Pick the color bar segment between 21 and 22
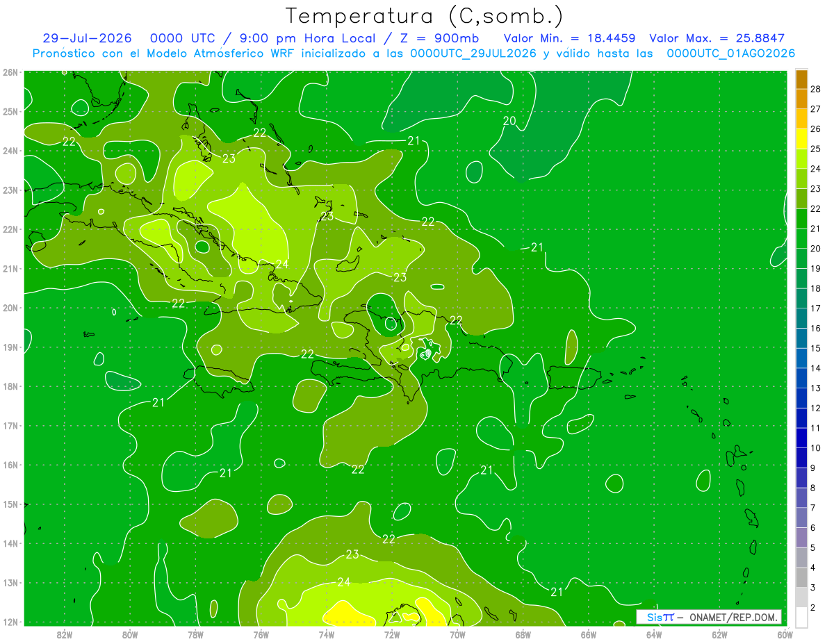The image size is (834, 644). (x=801, y=219)
